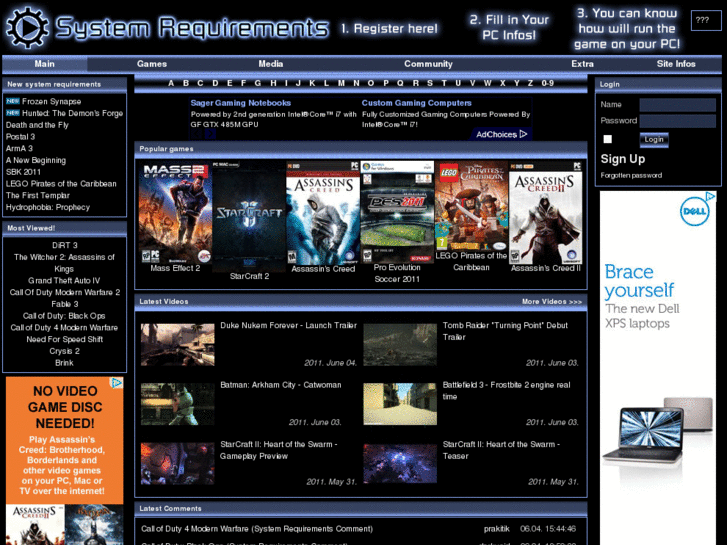This screenshot has width=727, height=545.
Task: Select letter M in alphabet index
Action: [341, 83]
